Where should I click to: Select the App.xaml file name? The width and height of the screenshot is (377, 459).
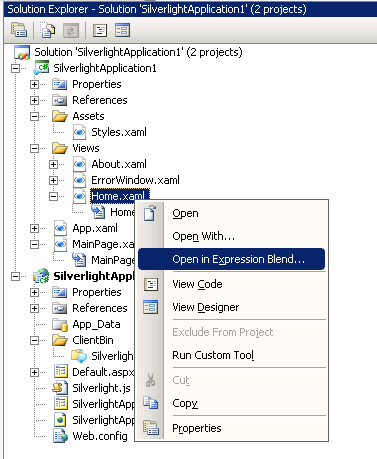[x=95, y=228]
